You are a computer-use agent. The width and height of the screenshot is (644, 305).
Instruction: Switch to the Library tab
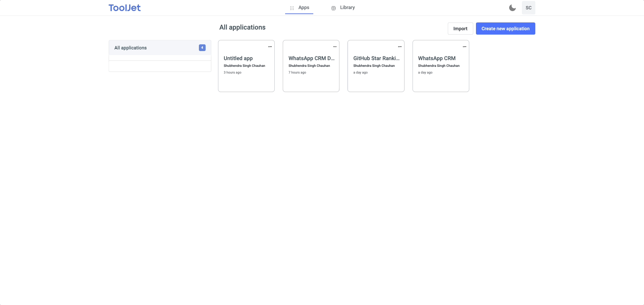[347, 7]
